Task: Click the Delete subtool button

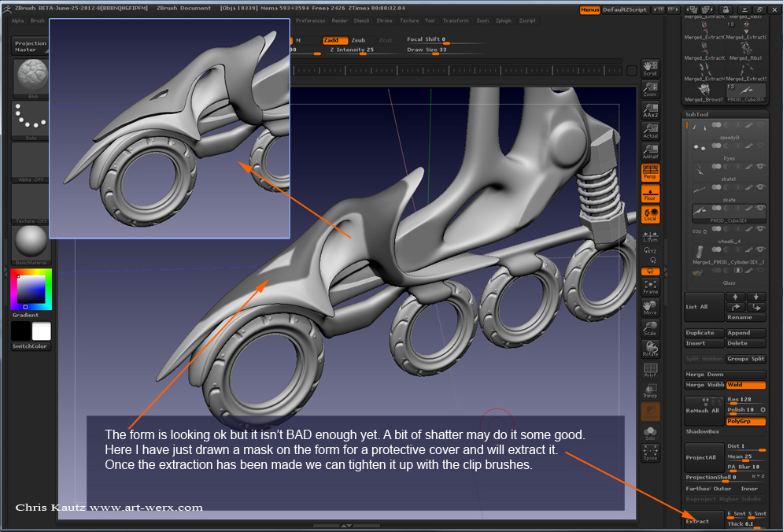Action: pyautogui.click(x=745, y=343)
